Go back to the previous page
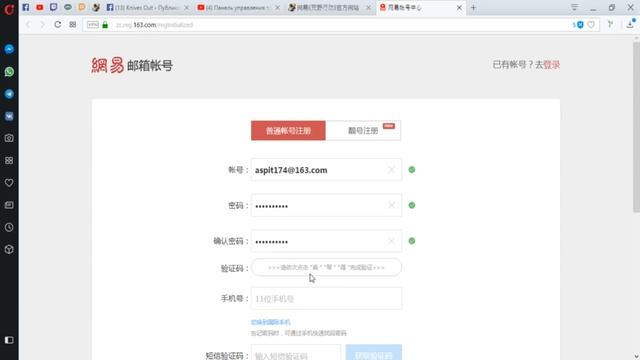Viewport: 640px width, 360px height. 28,25
